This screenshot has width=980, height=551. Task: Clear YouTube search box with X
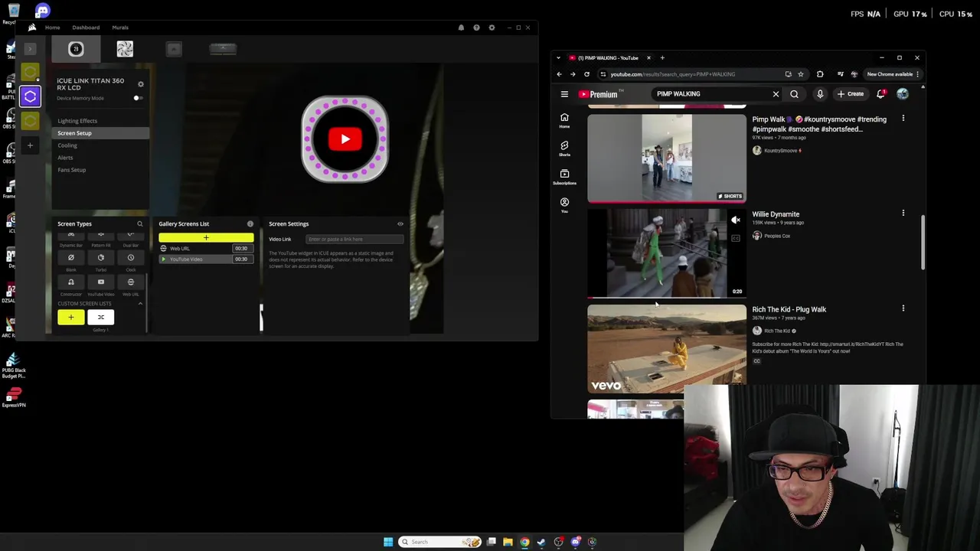point(776,94)
